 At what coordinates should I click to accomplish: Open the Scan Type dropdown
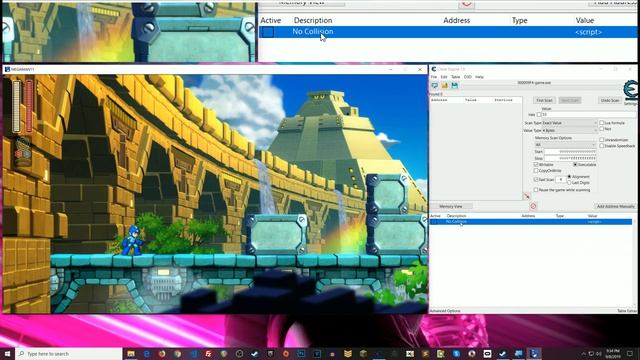click(x=569, y=123)
